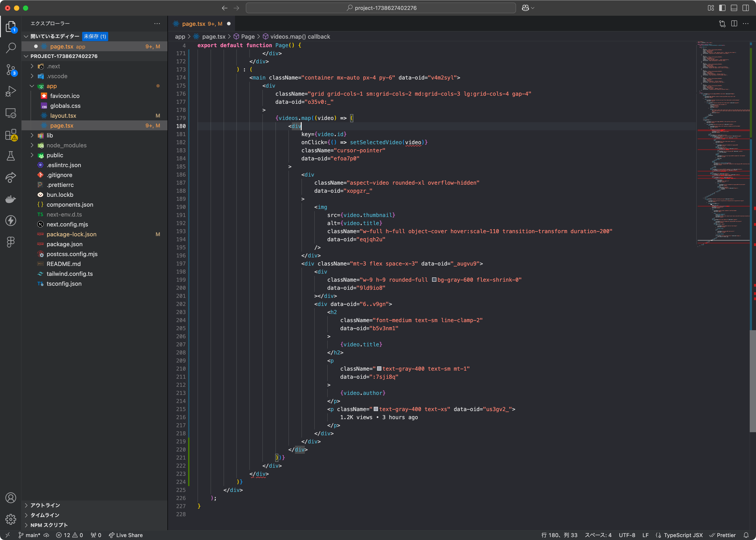
Task: Collapse the Open Editors section
Action: tap(26, 36)
